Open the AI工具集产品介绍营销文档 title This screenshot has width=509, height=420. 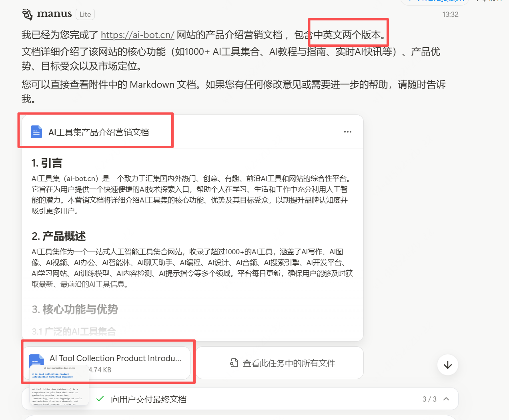click(x=98, y=132)
